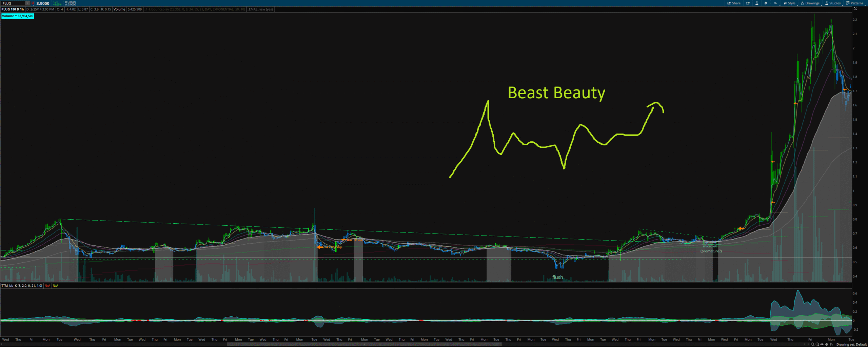The width and height of the screenshot is (868, 347).
Task: Open chart settings gear icon
Action: click(766, 3)
